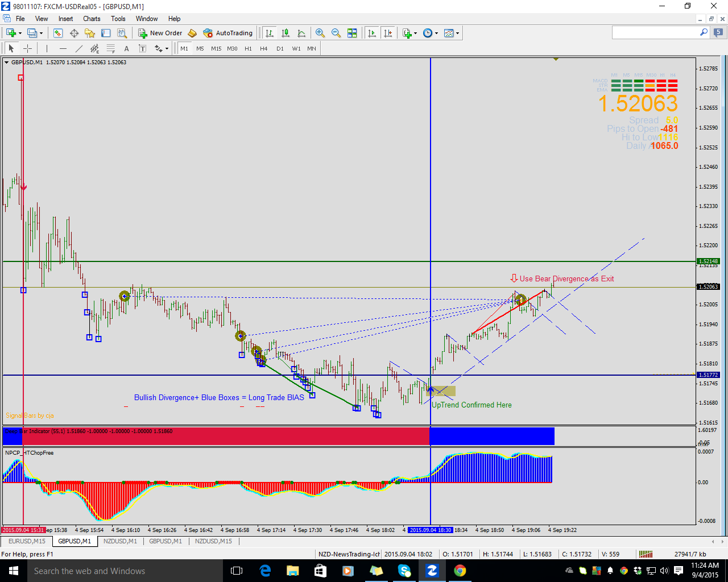
Task: Open the Tools menu
Action: (118, 19)
